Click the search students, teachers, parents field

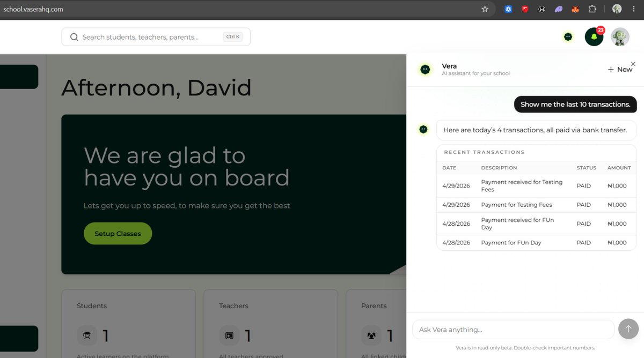point(156,37)
